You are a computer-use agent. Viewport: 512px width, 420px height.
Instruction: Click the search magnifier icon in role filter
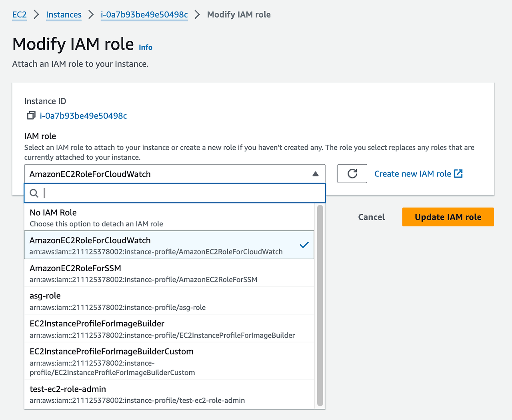(34, 193)
